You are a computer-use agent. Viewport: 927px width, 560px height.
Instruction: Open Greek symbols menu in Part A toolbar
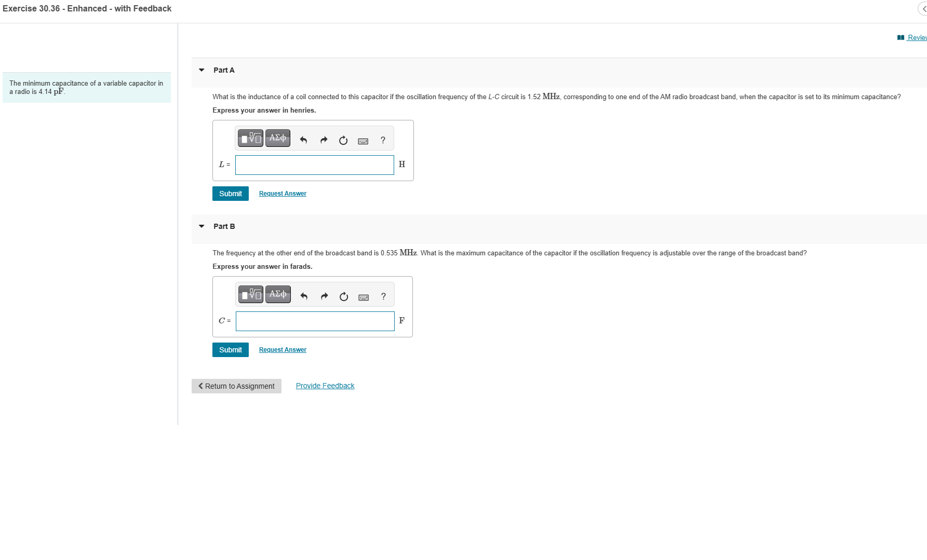278,138
